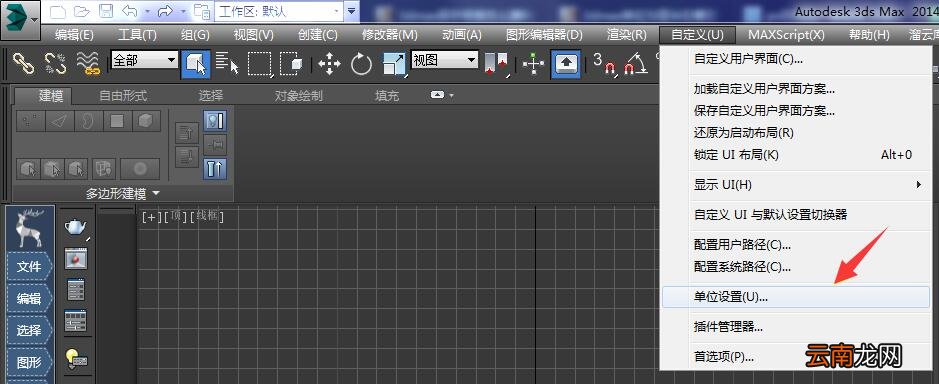This screenshot has width=939, height=384.
Task: Select the Select and Move tool
Action: 329,64
